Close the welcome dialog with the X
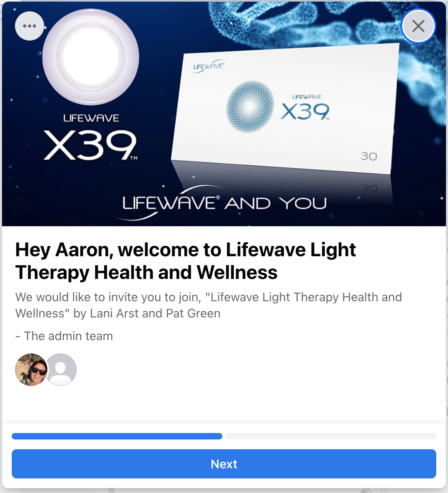 418,26
